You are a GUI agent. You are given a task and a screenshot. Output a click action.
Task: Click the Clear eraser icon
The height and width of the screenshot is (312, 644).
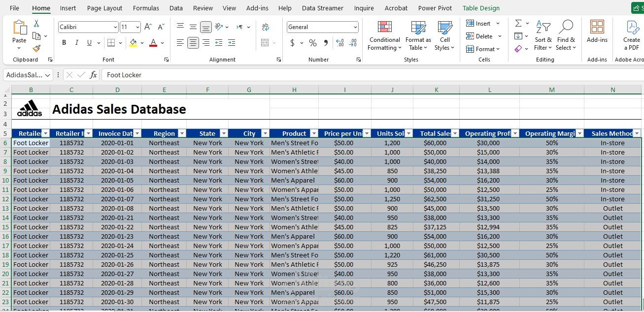coord(518,49)
